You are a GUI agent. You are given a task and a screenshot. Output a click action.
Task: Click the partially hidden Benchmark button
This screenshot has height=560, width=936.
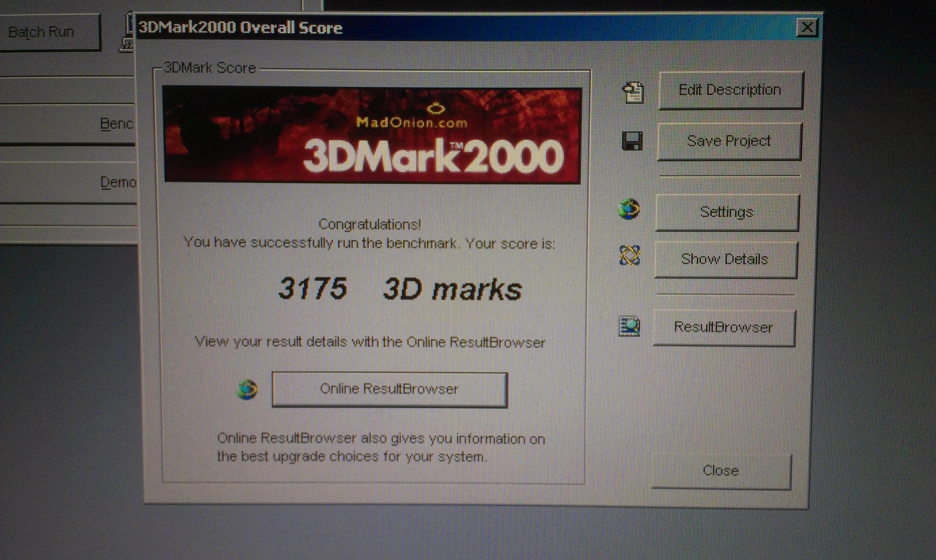coord(117,124)
